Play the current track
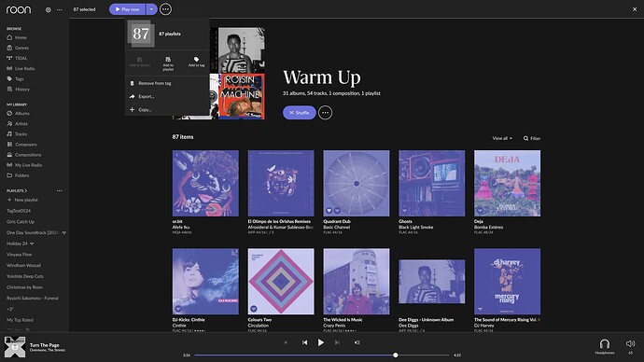The height and width of the screenshot is (362, 644). click(321, 342)
